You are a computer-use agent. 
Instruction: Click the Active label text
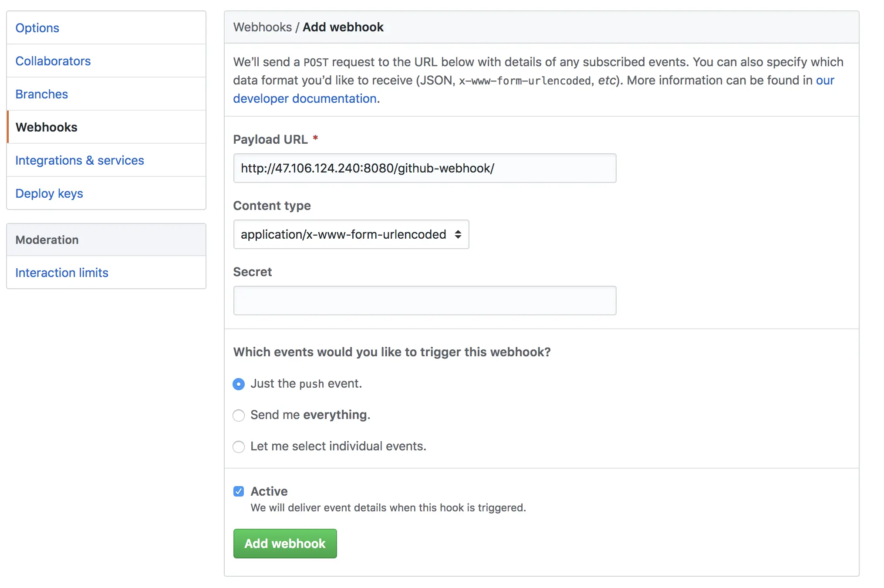click(x=269, y=491)
